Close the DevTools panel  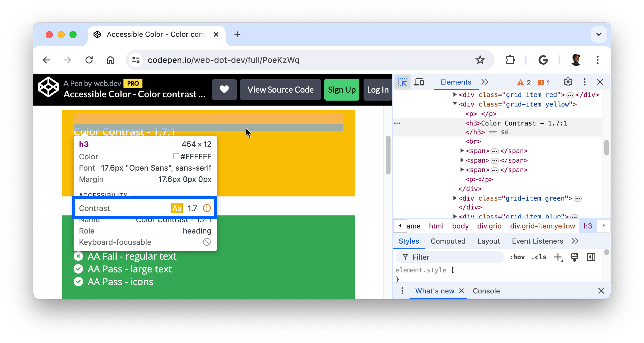point(600,82)
